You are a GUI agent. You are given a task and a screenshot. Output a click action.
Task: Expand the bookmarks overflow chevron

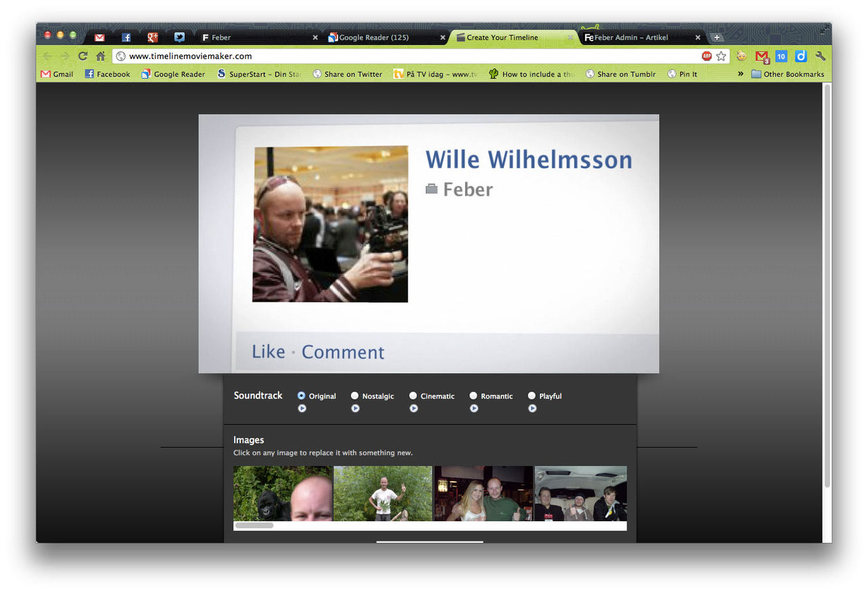(741, 74)
